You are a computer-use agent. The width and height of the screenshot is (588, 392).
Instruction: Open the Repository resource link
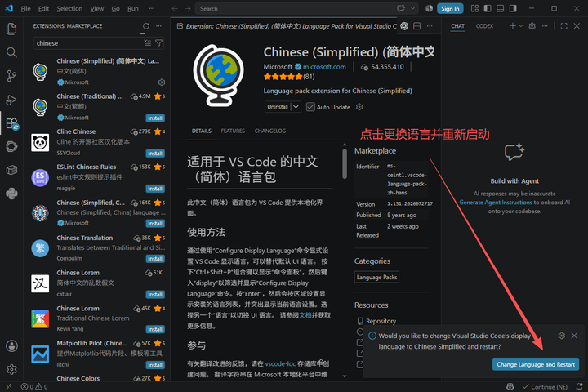pyautogui.click(x=381, y=321)
